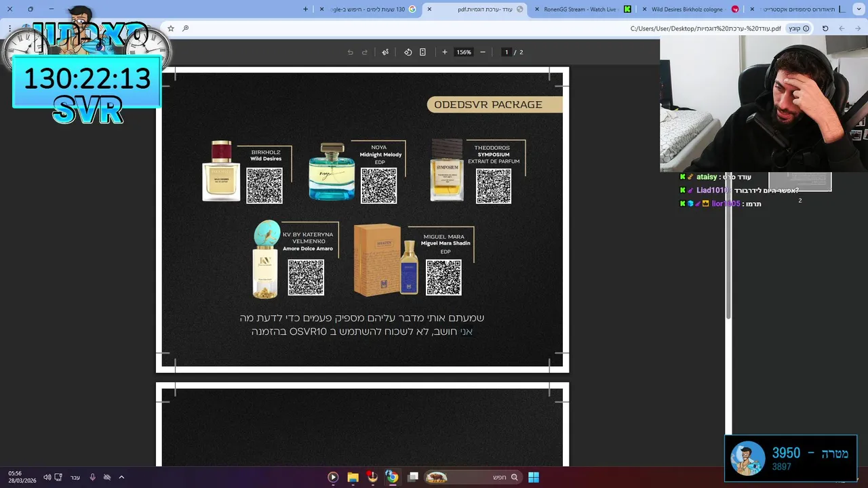Click the network display tray icon
868x488 pixels.
click(58, 477)
